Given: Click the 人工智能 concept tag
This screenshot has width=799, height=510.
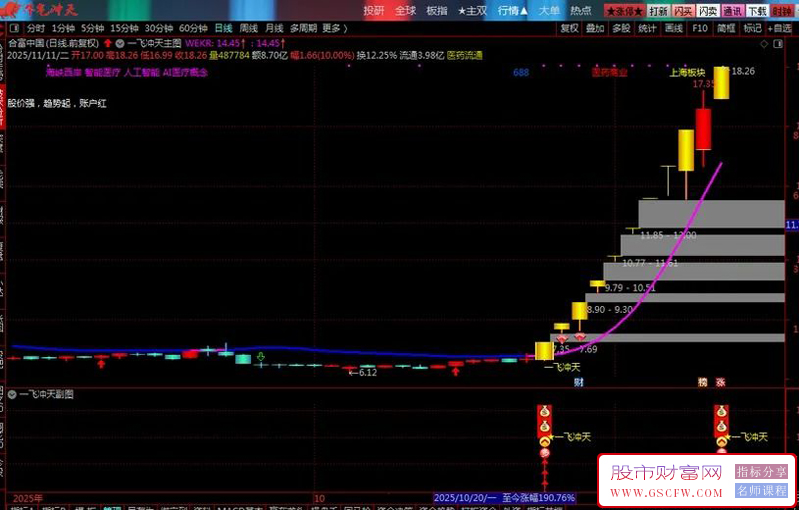Looking at the screenshot, I should [142, 72].
